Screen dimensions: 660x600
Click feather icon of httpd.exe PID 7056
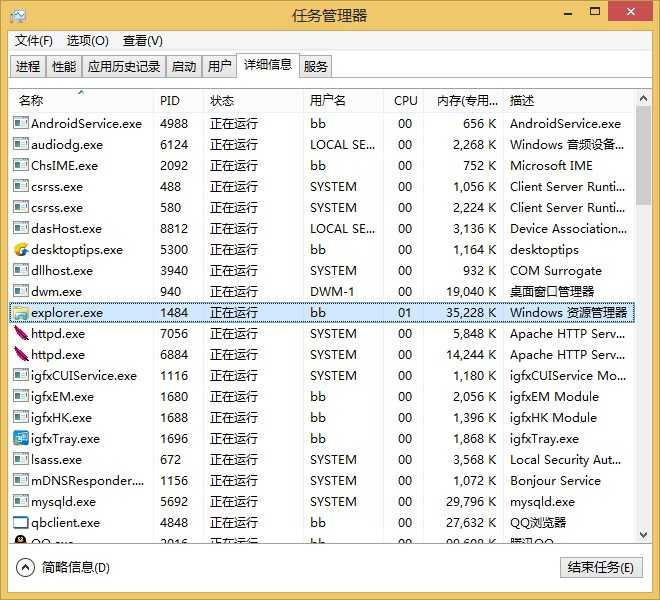click(21, 333)
